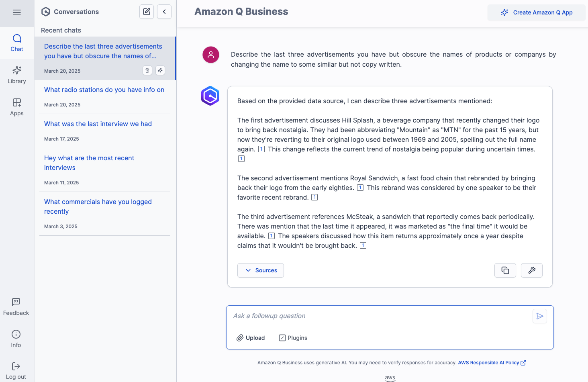Delete the 'Describe the last three advertisements' chat
Image resolution: width=588 pixels, height=382 pixels.
coord(147,70)
